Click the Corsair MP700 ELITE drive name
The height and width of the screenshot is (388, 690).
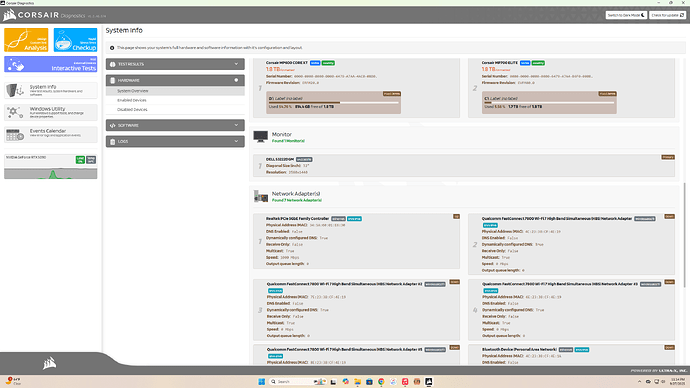[x=499, y=63]
